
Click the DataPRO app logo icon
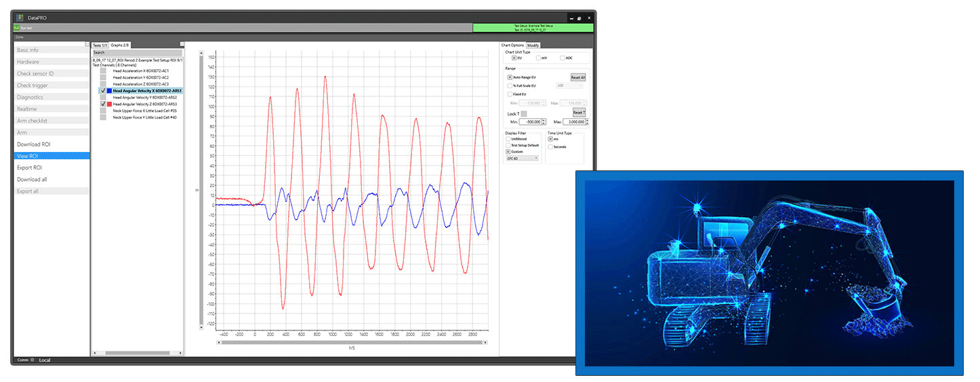[x=20, y=17]
